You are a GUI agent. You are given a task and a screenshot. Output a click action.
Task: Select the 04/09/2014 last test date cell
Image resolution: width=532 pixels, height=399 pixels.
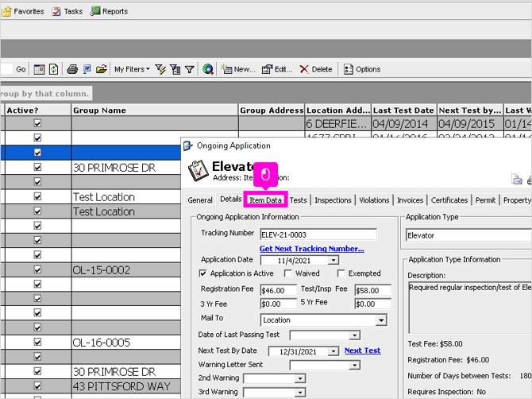pos(403,124)
